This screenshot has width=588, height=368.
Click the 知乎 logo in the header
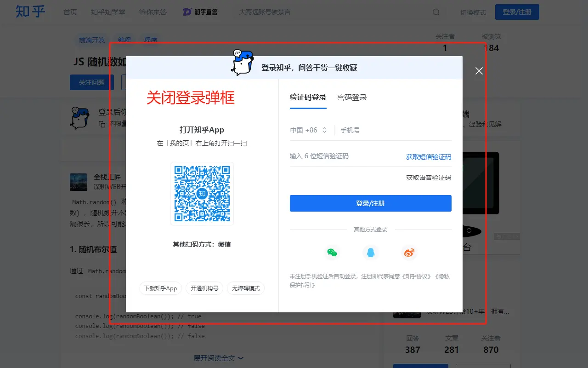click(30, 11)
